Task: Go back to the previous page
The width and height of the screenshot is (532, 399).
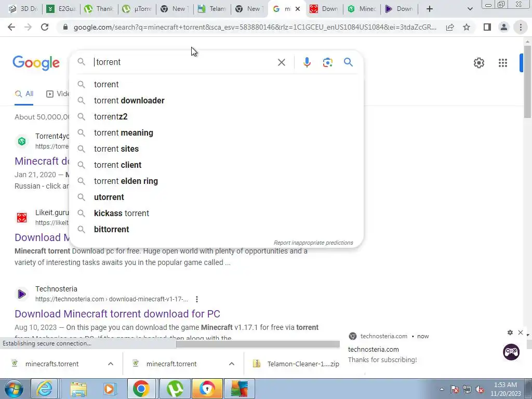Action: (x=11, y=27)
